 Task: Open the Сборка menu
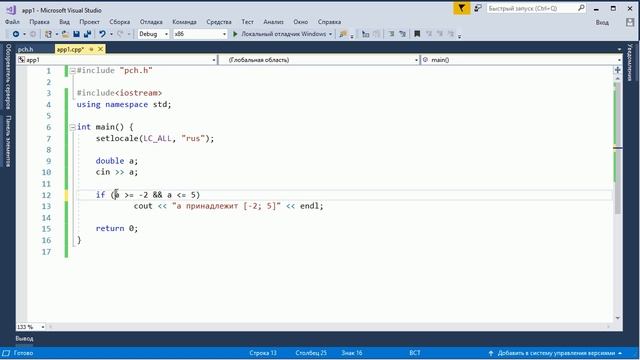120,22
